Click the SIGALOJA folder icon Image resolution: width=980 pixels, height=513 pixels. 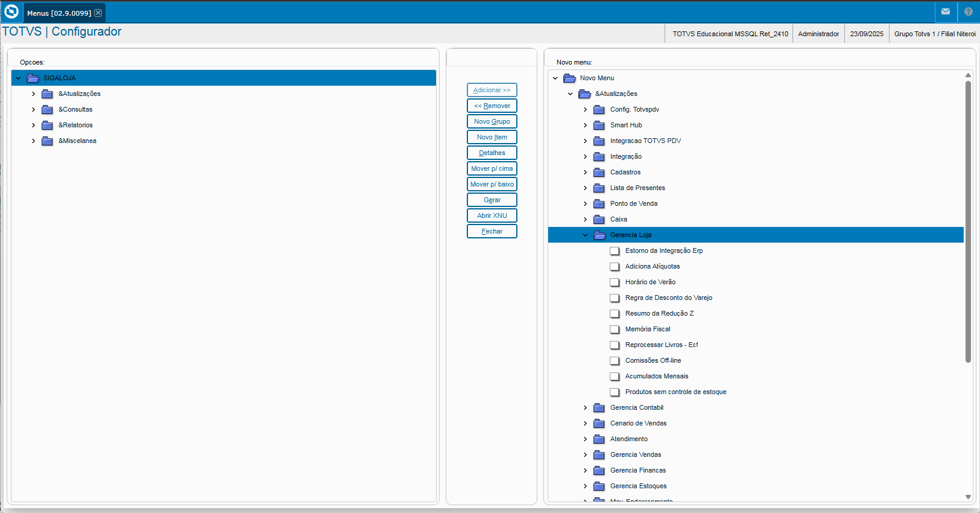click(33, 78)
